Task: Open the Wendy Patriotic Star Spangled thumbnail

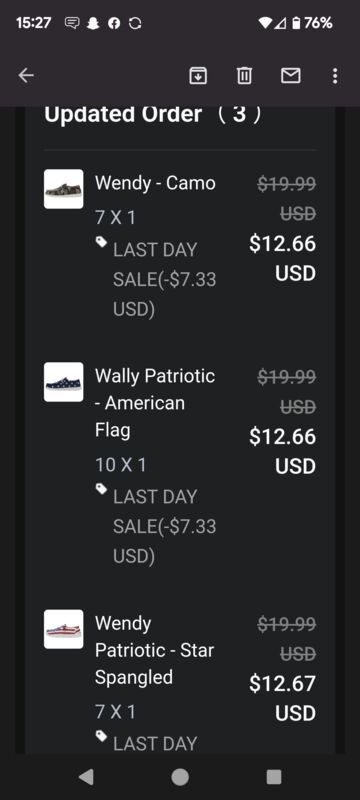Action: pyautogui.click(x=64, y=629)
